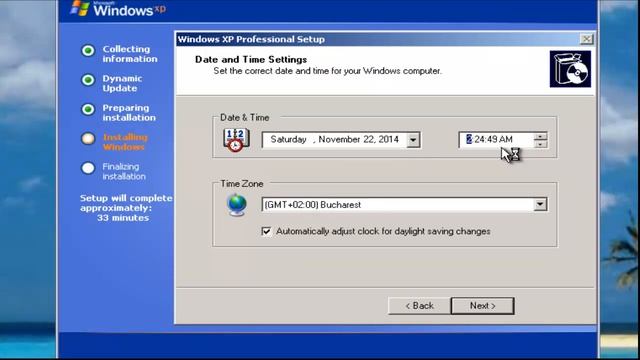Click the Windows XP logo flag

pos(80,8)
